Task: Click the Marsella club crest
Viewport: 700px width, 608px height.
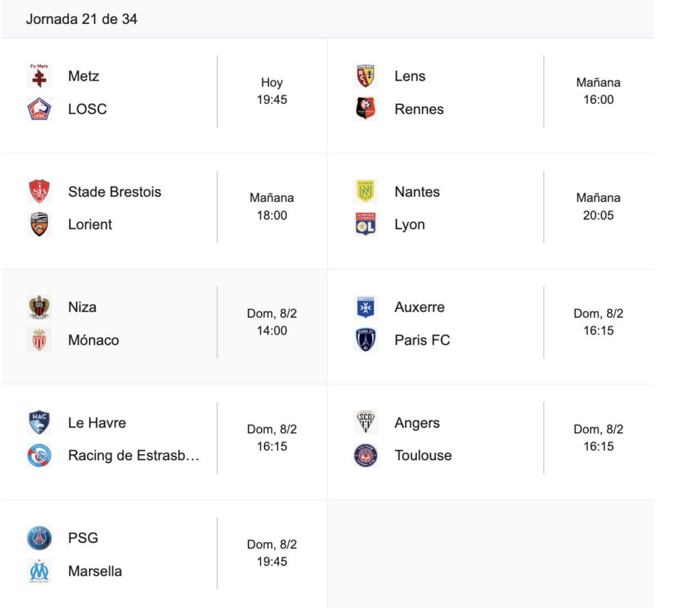Action: click(x=39, y=571)
